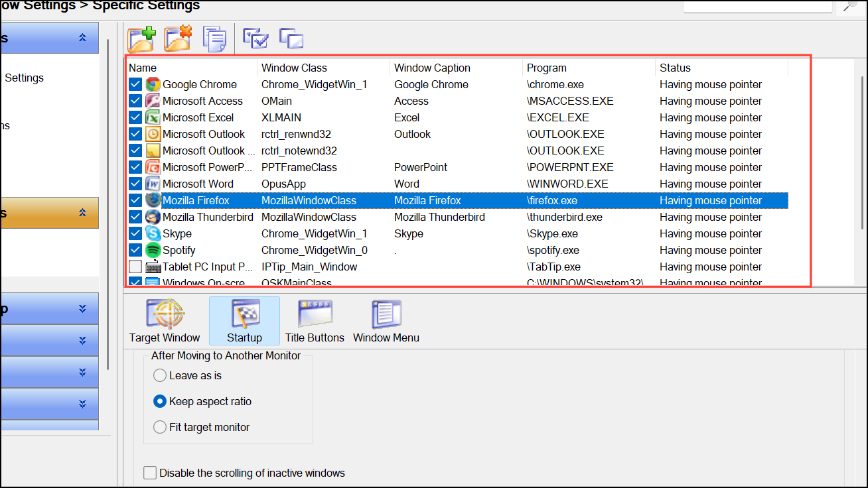Click the Microsoft PowerPoint row icon

[153, 167]
